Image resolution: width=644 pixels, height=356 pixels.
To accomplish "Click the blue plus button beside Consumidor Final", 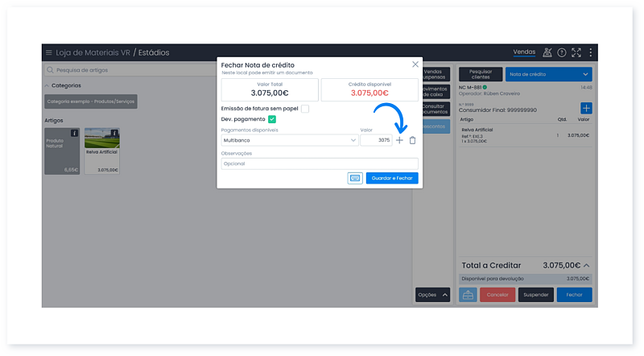I will tap(585, 108).
